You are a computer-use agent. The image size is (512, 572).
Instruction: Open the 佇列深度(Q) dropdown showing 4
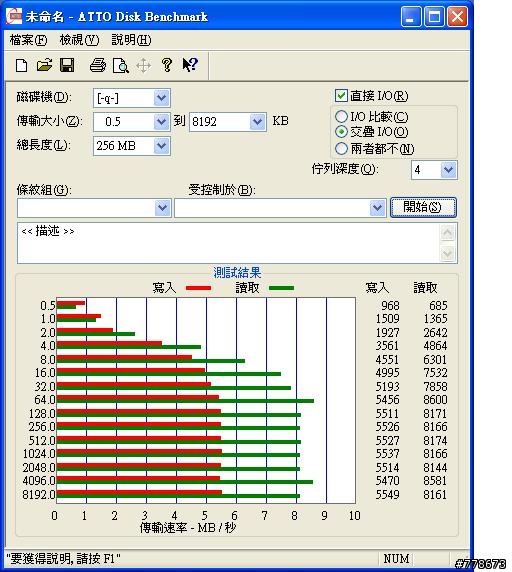(x=449, y=170)
